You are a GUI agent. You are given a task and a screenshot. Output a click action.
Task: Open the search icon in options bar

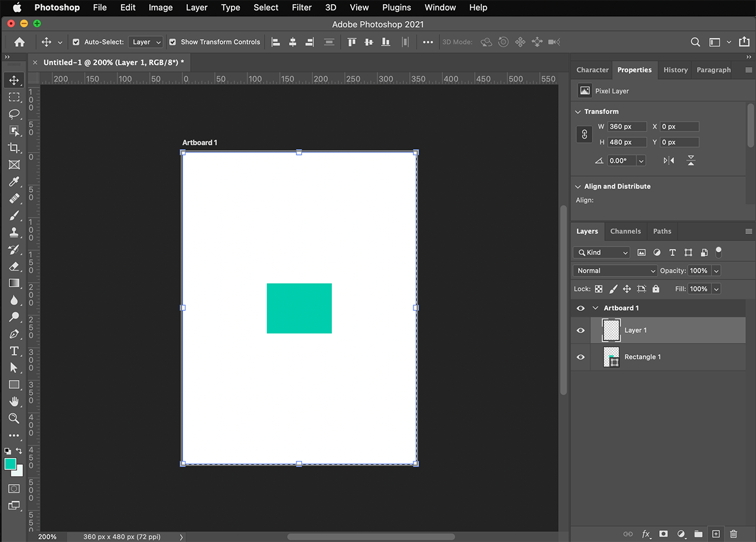[695, 42]
